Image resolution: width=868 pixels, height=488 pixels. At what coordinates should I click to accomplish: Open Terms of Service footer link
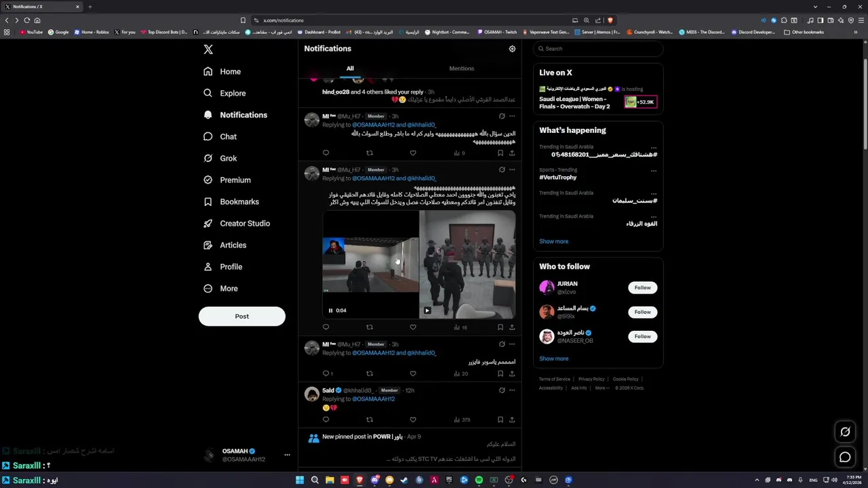click(555, 379)
